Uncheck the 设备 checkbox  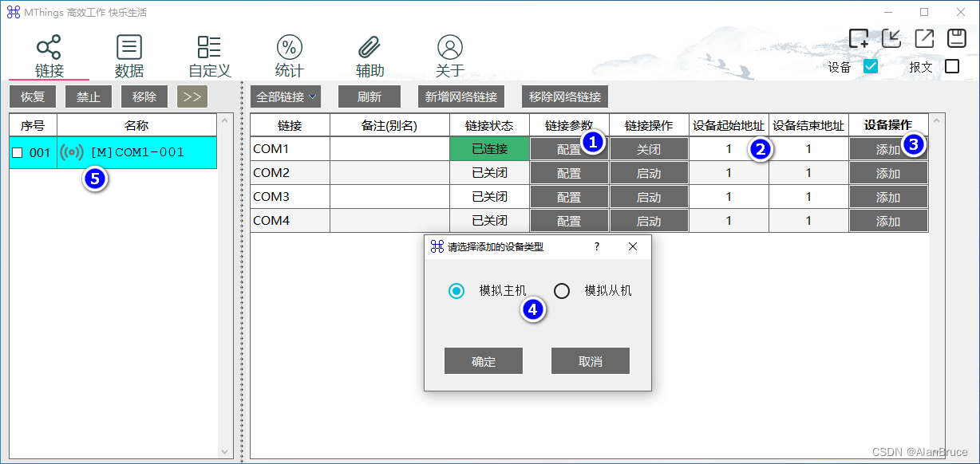[871, 67]
